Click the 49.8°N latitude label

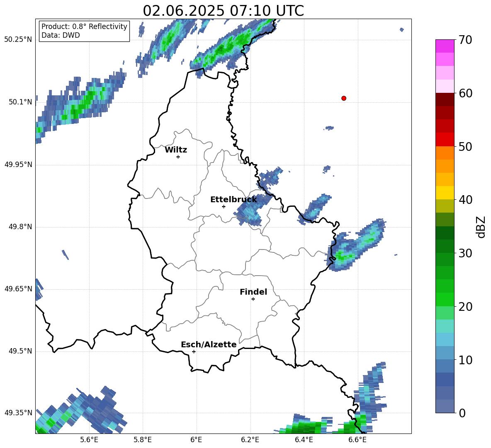[20, 227]
